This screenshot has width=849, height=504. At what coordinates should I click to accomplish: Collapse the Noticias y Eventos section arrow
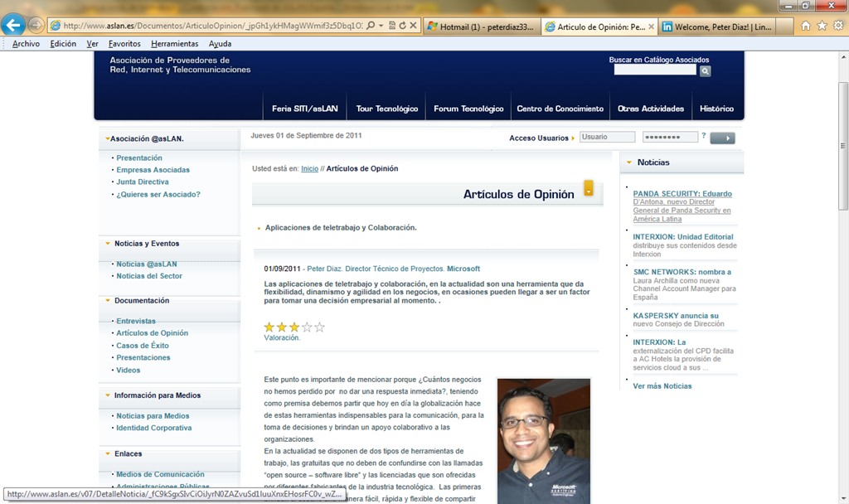tap(108, 244)
